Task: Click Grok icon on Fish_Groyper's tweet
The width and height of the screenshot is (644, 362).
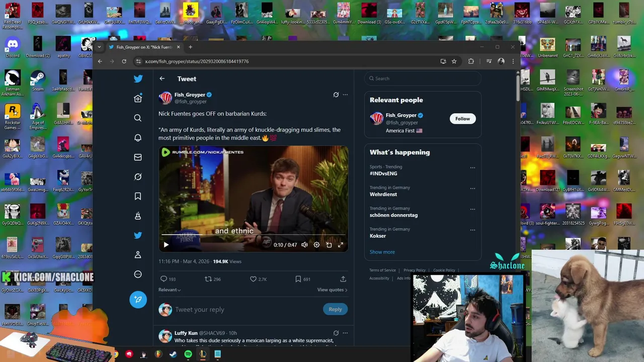Action: [336, 95]
